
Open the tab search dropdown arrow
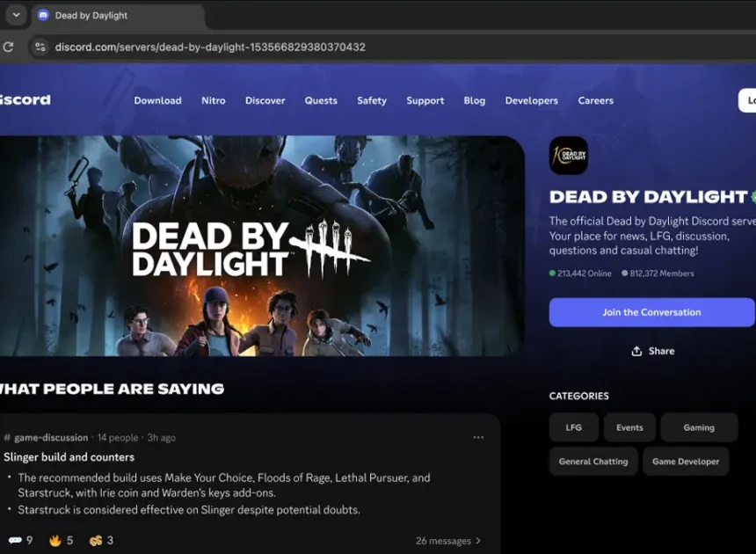point(16,15)
